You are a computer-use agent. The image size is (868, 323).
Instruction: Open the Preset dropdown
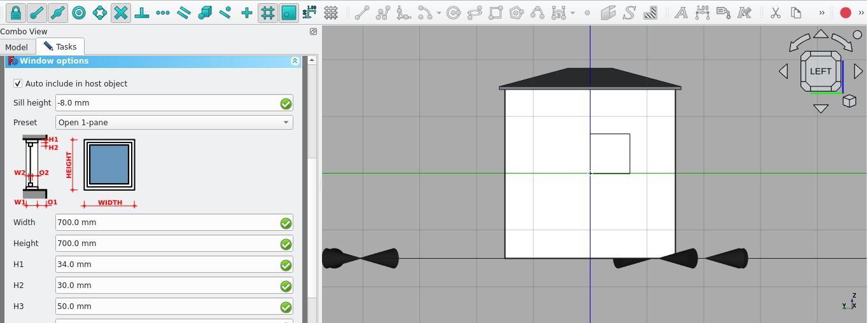(174, 123)
